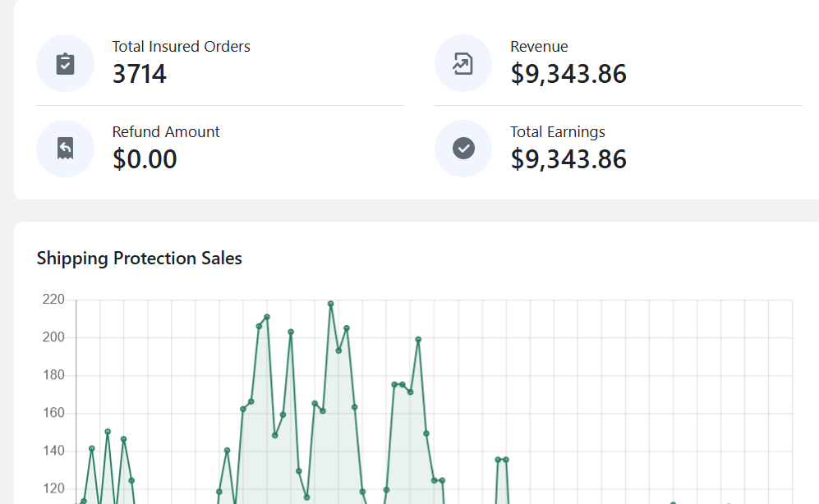Click the Shipping Protection Sales heading
819x504 pixels.
(140, 259)
